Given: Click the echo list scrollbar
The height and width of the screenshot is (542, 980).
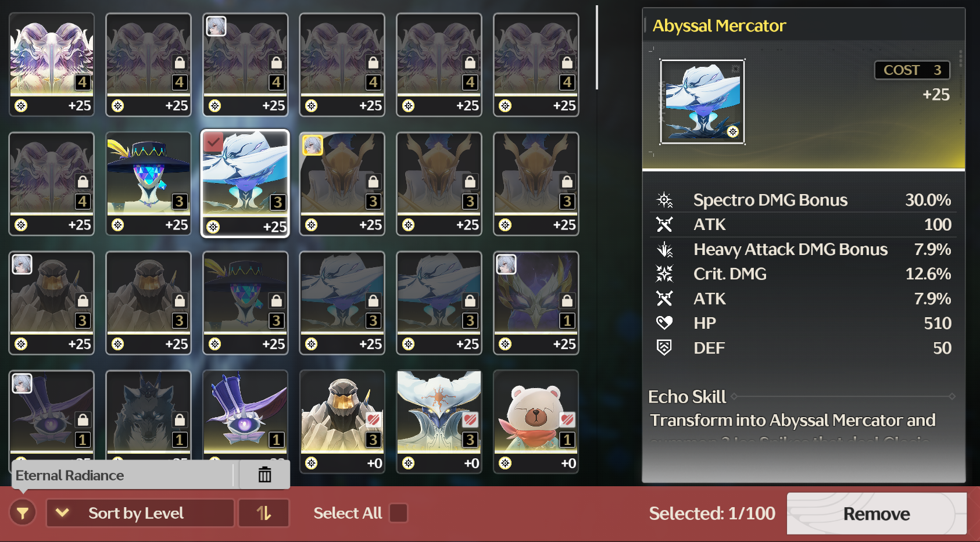Looking at the screenshot, I should [597, 48].
